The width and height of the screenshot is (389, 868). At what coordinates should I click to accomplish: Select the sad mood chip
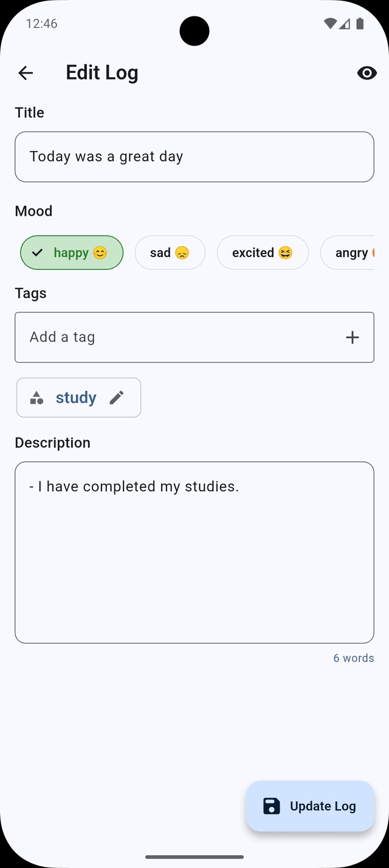pos(170,252)
